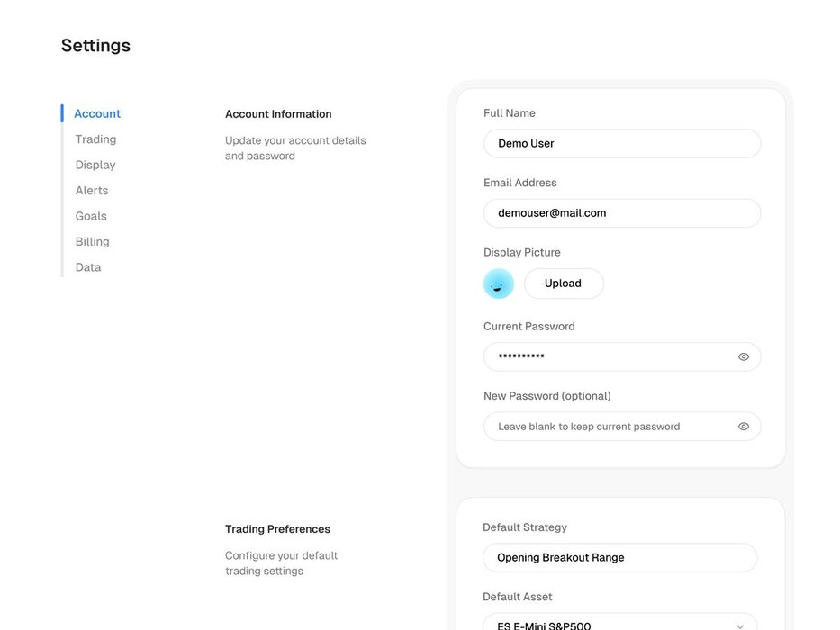The height and width of the screenshot is (630, 840).
Task: Click the Default Strategy input field
Action: point(619,558)
